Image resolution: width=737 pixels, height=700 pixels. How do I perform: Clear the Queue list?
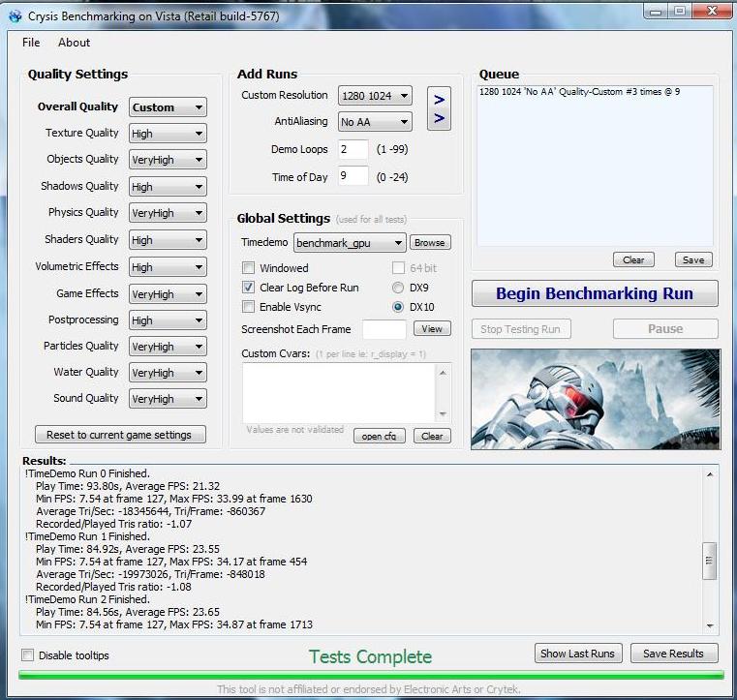[x=633, y=259]
